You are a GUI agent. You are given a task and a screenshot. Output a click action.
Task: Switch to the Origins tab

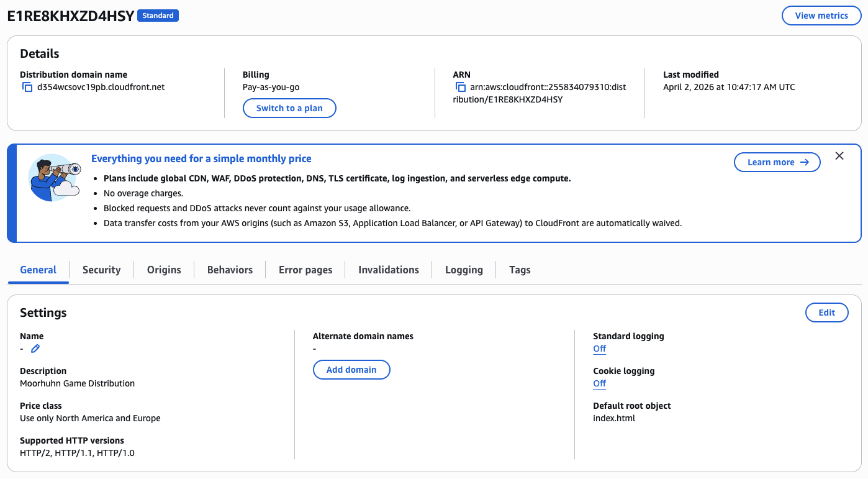(164, 270)
